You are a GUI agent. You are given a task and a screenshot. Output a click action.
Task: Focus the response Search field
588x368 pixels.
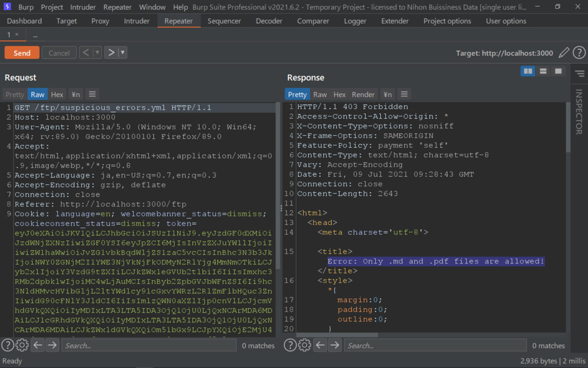pyautogui.click(x=435, y=345)
